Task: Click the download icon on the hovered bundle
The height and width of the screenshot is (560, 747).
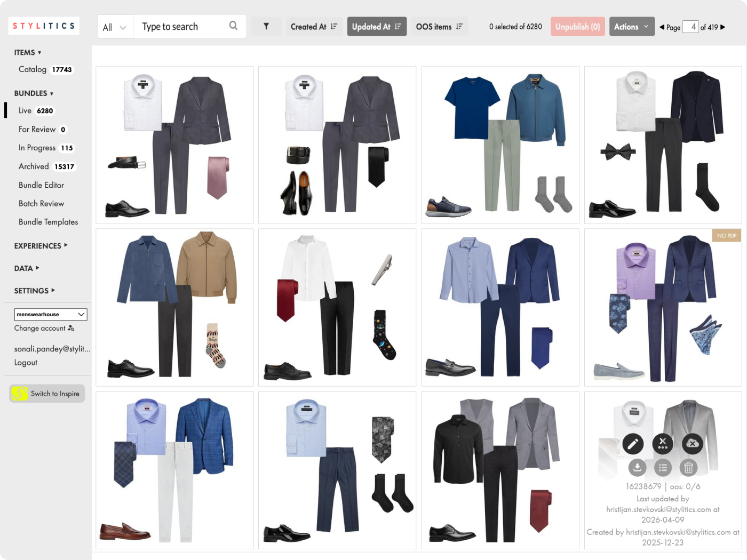Action: [637, 468]
